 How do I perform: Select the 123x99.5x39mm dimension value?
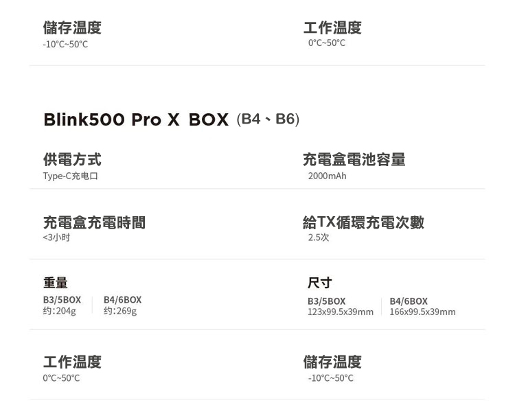tap(341, 312)
